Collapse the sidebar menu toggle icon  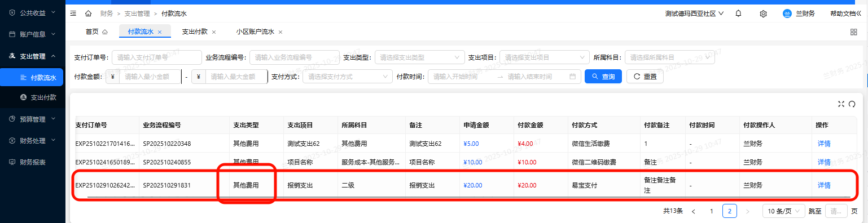73,14
